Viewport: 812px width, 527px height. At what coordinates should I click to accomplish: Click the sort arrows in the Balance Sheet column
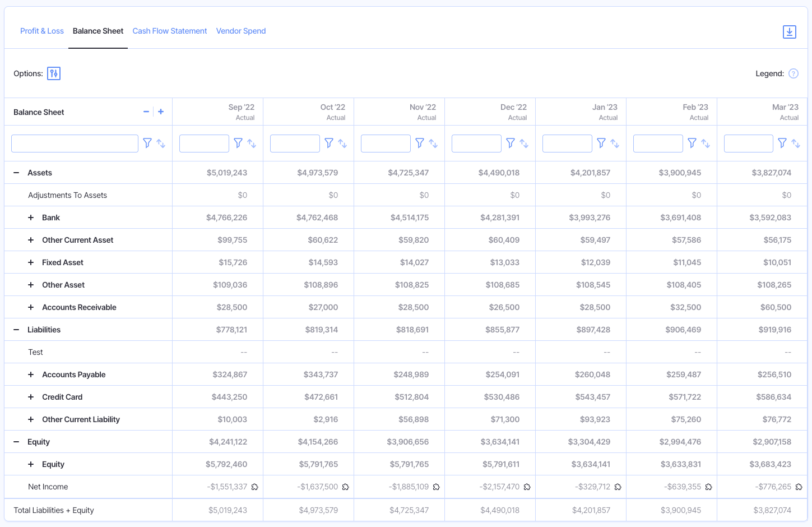[162, 143]
